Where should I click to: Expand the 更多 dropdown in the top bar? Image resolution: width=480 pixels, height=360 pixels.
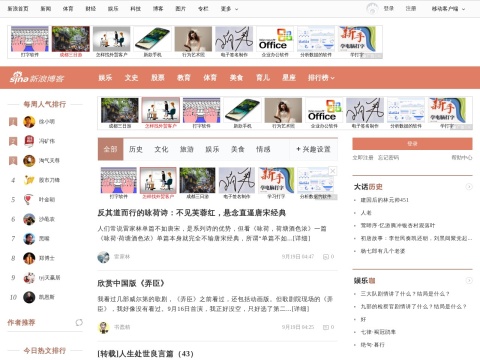229,9
